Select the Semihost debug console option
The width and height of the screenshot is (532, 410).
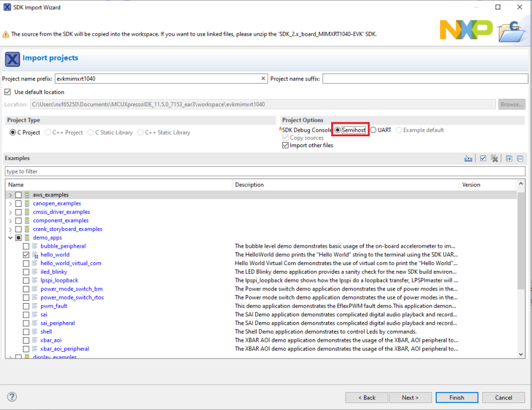338,130
